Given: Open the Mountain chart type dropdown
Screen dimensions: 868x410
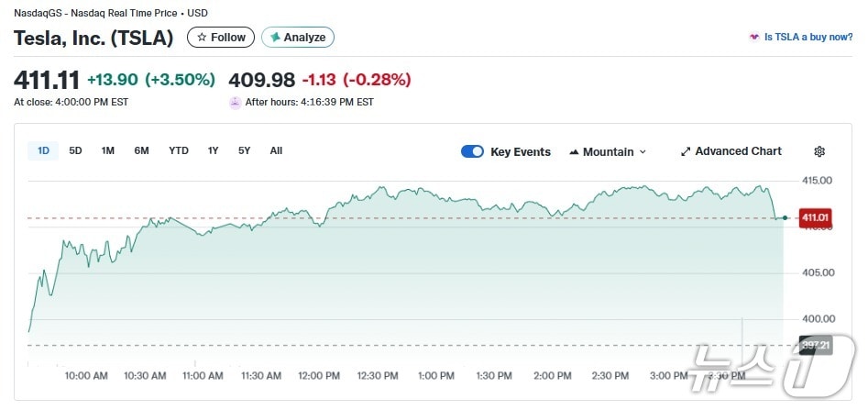Looking at the screenshot, I should coord(608,151).
